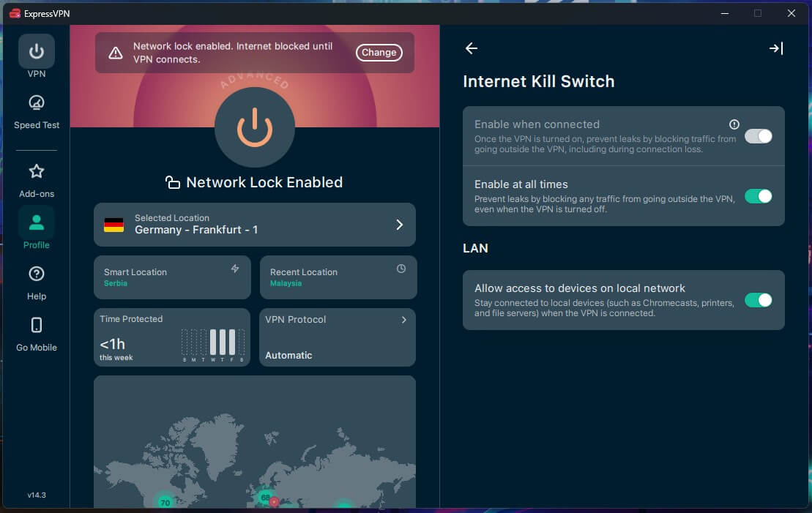Minimize the ExpressVPN window
Screen dimensions: 812x513
pyautogui.click(x=725, y=13)
